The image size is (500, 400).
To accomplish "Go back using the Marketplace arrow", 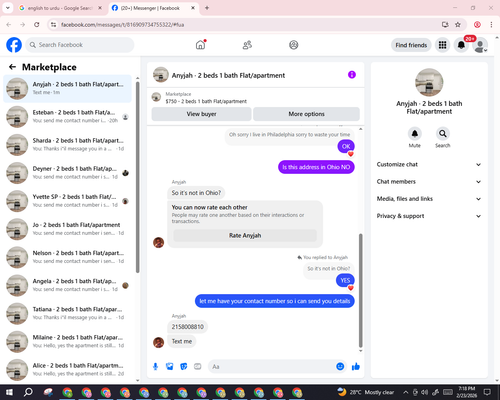I will tap(12, 67).
